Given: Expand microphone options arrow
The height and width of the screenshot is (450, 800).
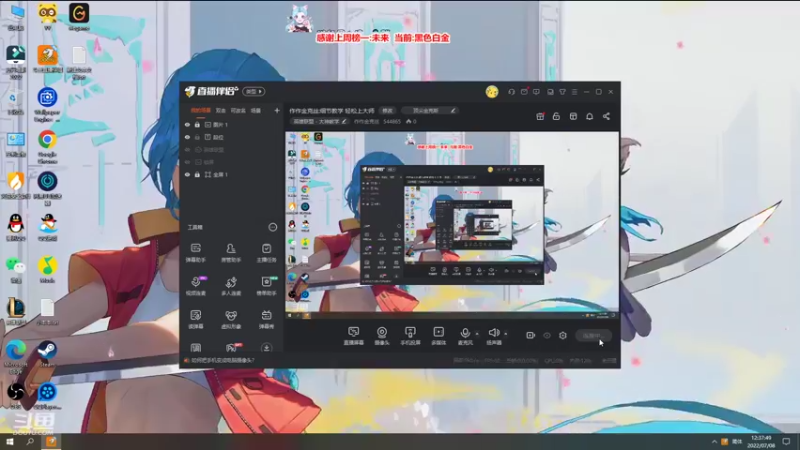Looking at the screenshot, I should 477,334.
